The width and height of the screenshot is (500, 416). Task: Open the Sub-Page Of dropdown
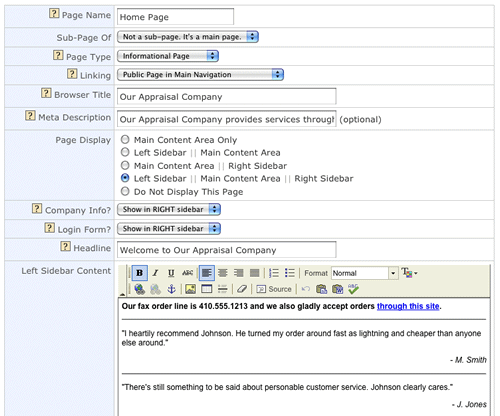click(x=188, y=37)
